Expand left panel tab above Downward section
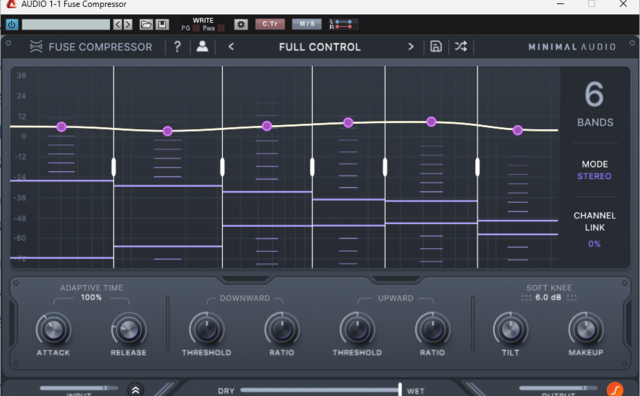The image size is (640, 396). [245, 280]
